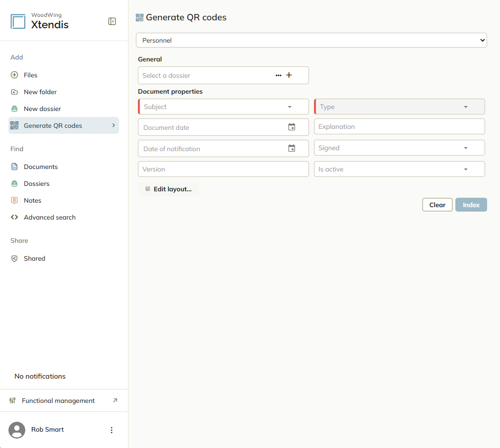This screenshot has height=448, width=500.
Task: Expand Generate QR codes chevron
Action: pos(114,125)
